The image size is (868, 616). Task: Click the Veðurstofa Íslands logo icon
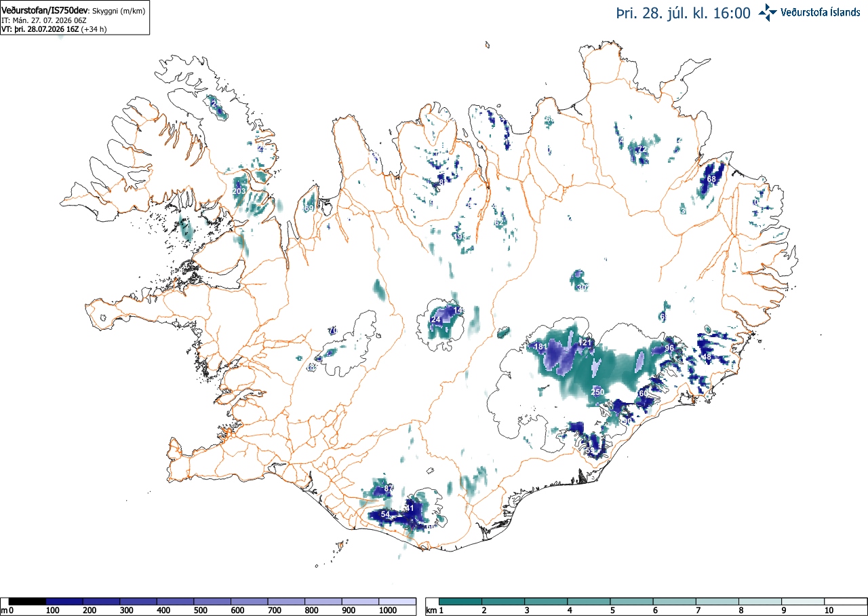point(768,12)
